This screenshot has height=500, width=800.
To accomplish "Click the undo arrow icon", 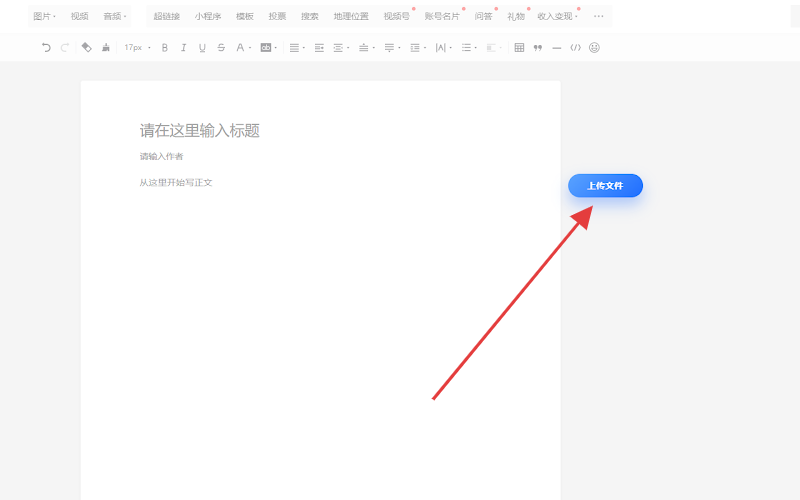I will (x=46, y=47).
